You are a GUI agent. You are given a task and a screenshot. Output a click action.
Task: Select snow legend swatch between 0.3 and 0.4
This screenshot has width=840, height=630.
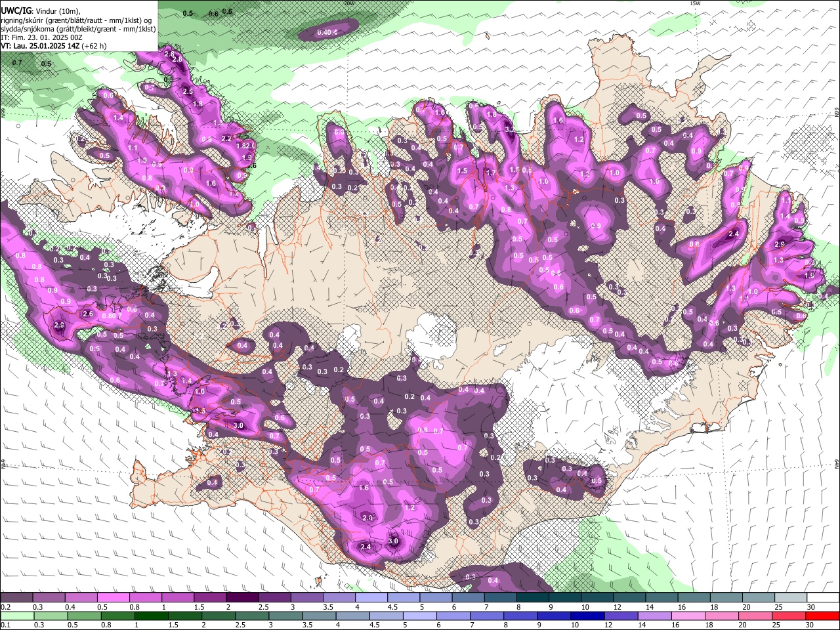[x=49, y=598]
